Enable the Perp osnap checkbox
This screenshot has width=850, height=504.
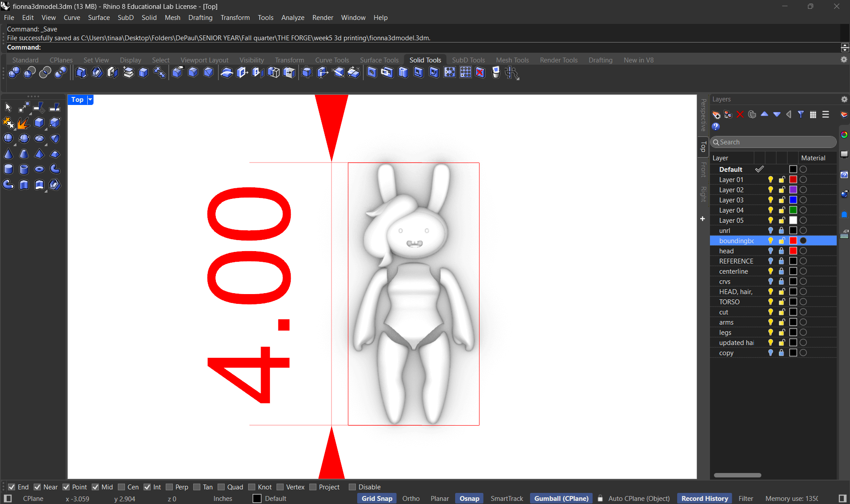click(169, 487)
